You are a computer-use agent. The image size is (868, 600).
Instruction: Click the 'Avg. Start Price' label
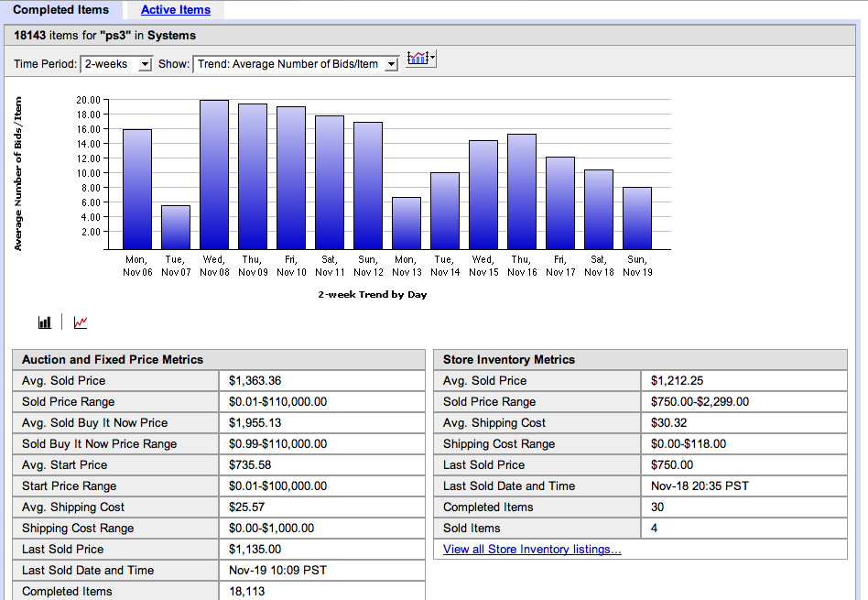point(65,464)
